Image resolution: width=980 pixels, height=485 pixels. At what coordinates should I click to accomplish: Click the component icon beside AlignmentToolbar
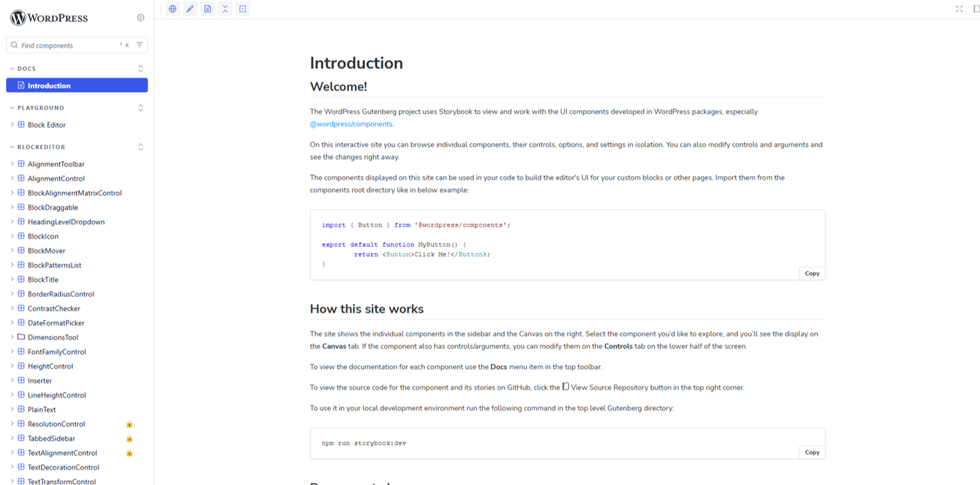pos(21,164)
